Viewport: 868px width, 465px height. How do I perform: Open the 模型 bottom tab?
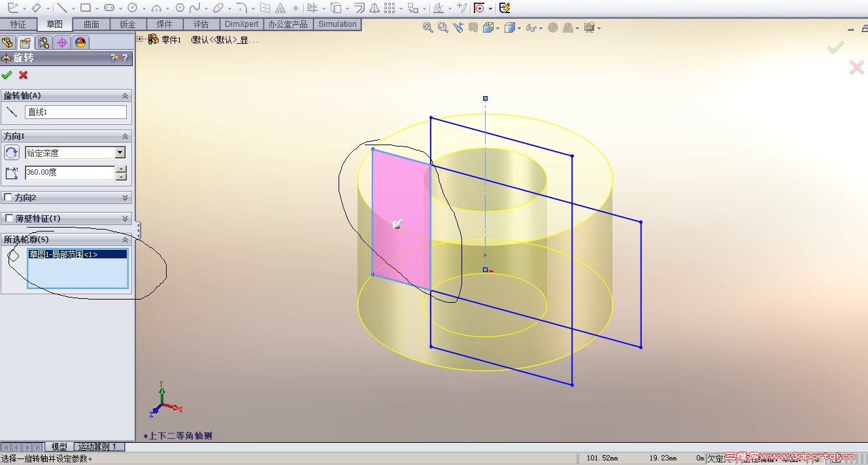tap(59, 447)
